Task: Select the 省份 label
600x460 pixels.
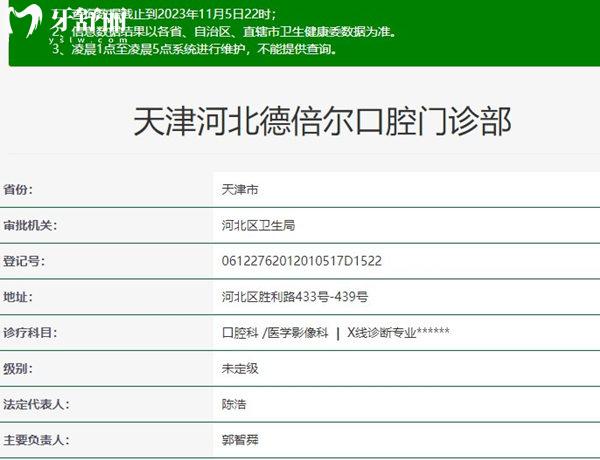Action: pyautogui.click(x=18, y=189)
